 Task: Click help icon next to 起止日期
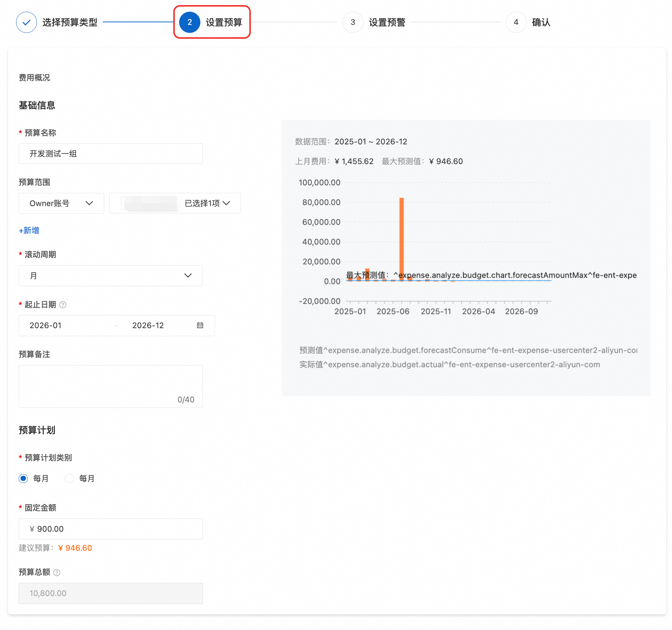point(63,305)
